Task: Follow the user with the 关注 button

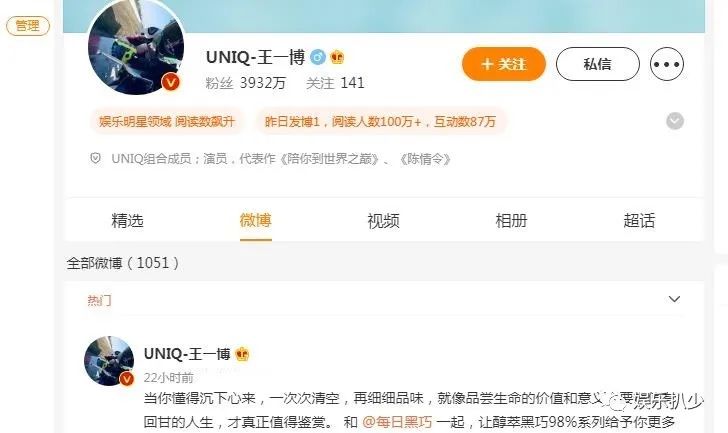Action: click(x=504, y=64)
